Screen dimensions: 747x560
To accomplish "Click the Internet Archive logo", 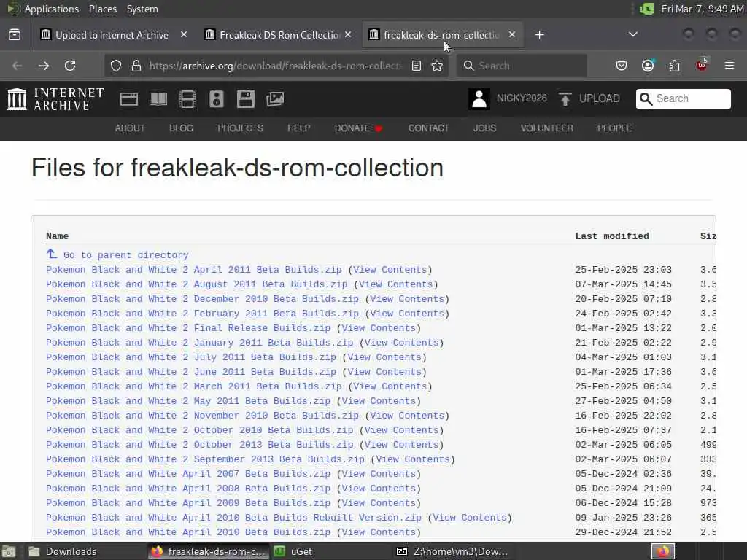I will 55,99.
